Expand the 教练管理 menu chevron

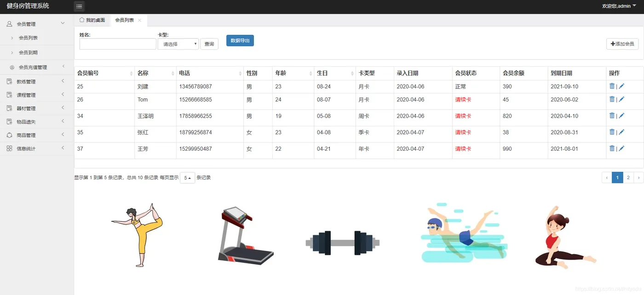click(x=63, y=81)
